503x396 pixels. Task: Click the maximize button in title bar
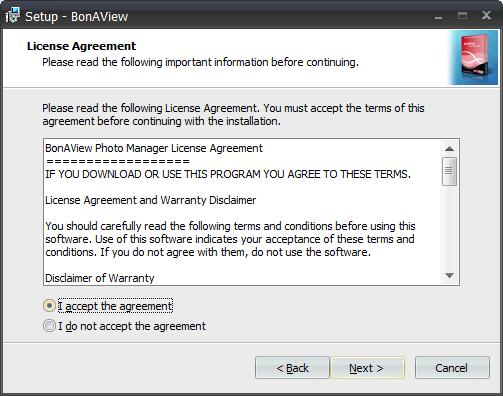click(x=462, y=16)
